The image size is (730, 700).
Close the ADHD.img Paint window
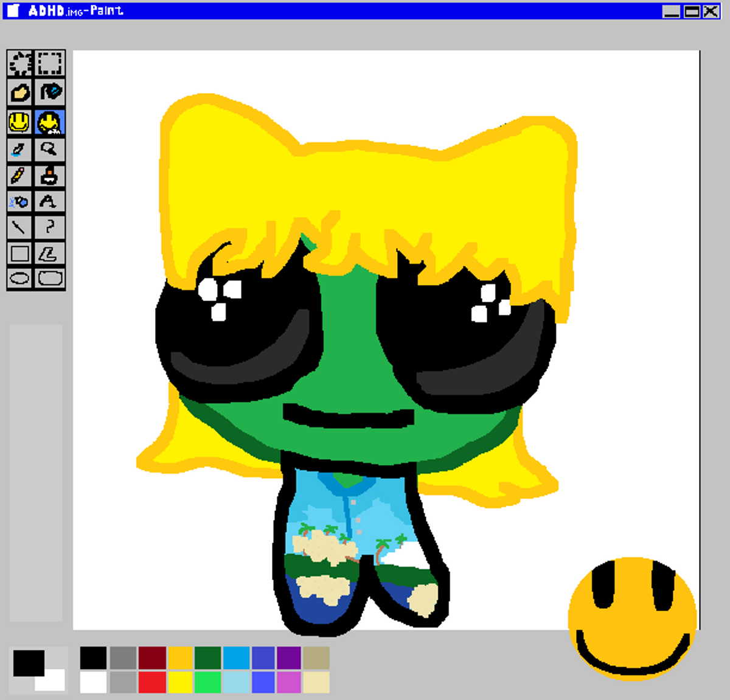[711, 11]
